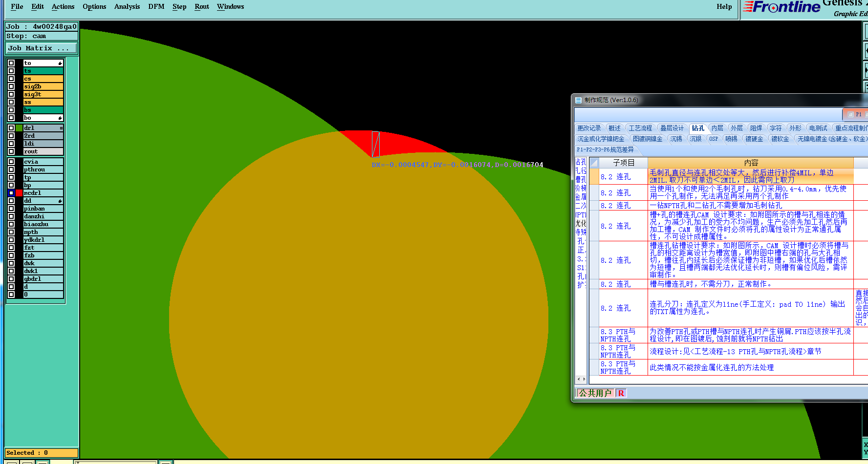Screen dimensions: 868x464
Task: Click the 制作规范 window title icon
Action: point(579,100)
